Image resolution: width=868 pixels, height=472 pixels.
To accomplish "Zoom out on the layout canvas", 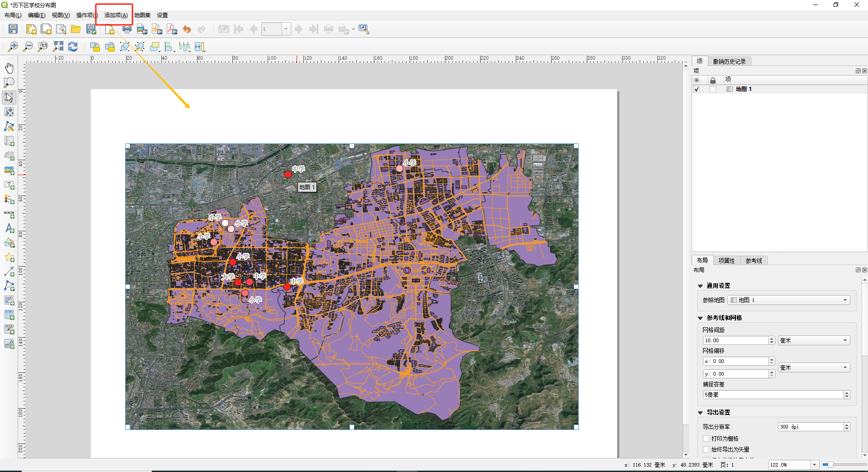I will pos(28,47).
